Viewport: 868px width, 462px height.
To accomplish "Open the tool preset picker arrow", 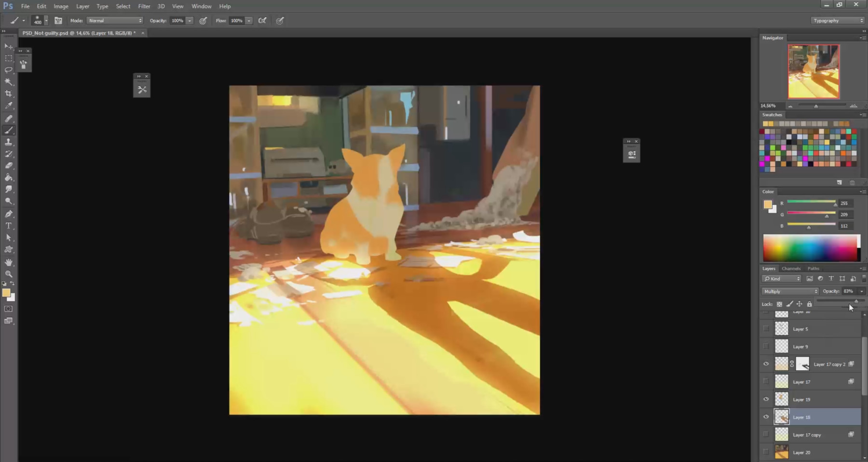I will pos(24,21).
